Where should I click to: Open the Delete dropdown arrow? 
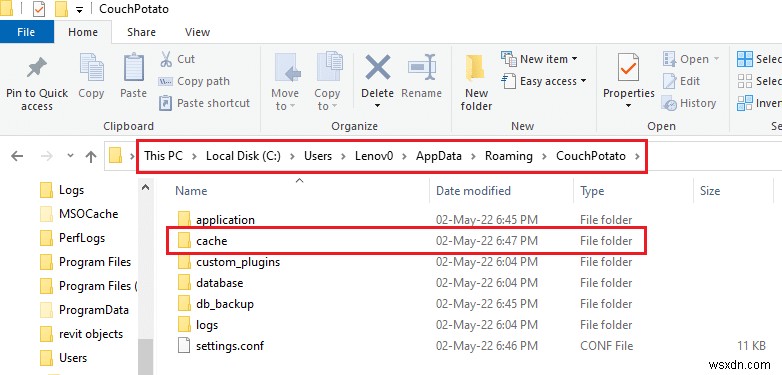pyautogui.click(x=378, y=106)
